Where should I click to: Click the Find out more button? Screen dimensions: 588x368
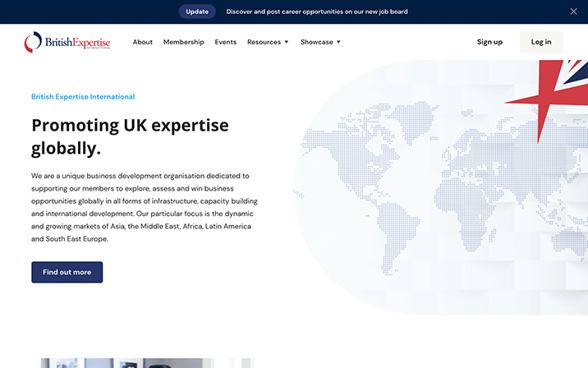point(67,272)
